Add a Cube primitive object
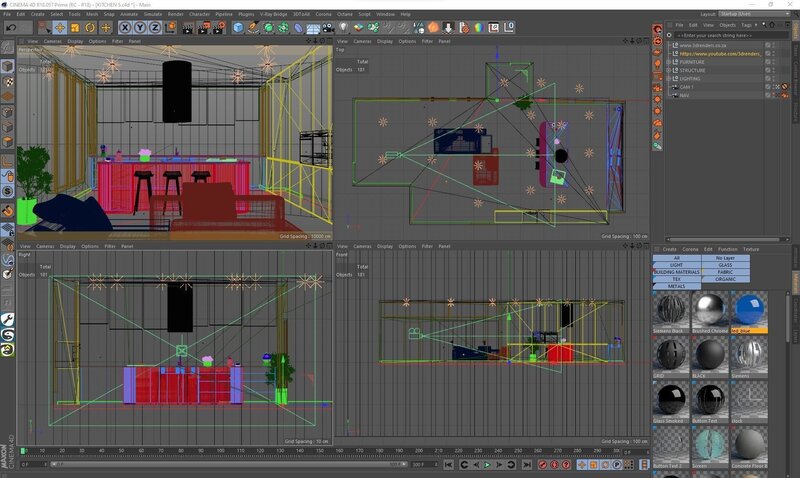 click(x=239, y=28)
